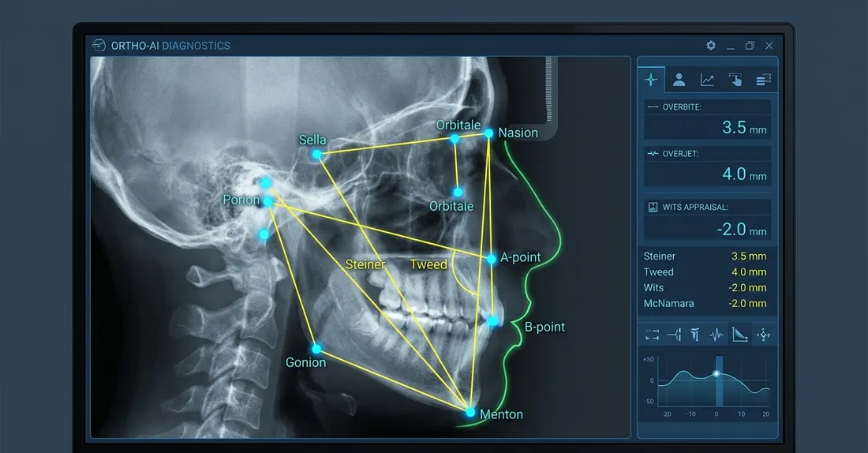Click the pulse icon beside OVERJET
This screenshot has height=453, width=868.
pos(653,153)
